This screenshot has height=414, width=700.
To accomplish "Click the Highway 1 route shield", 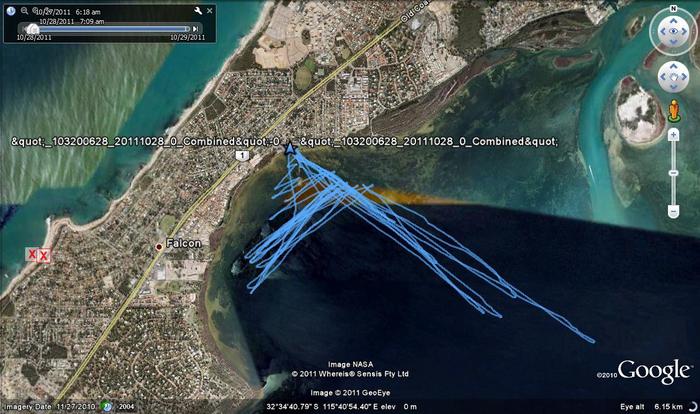I will coord(243,155).
